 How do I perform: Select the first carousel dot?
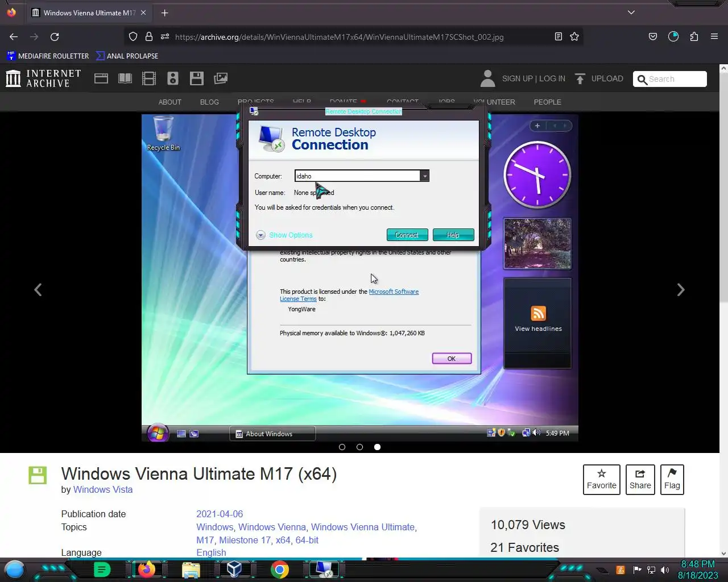[342, 447]
